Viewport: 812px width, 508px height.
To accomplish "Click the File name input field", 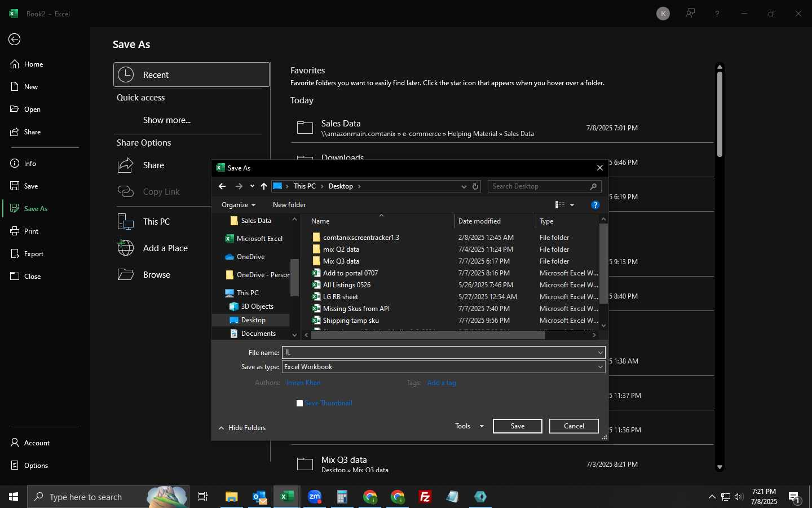I will 439,352.
